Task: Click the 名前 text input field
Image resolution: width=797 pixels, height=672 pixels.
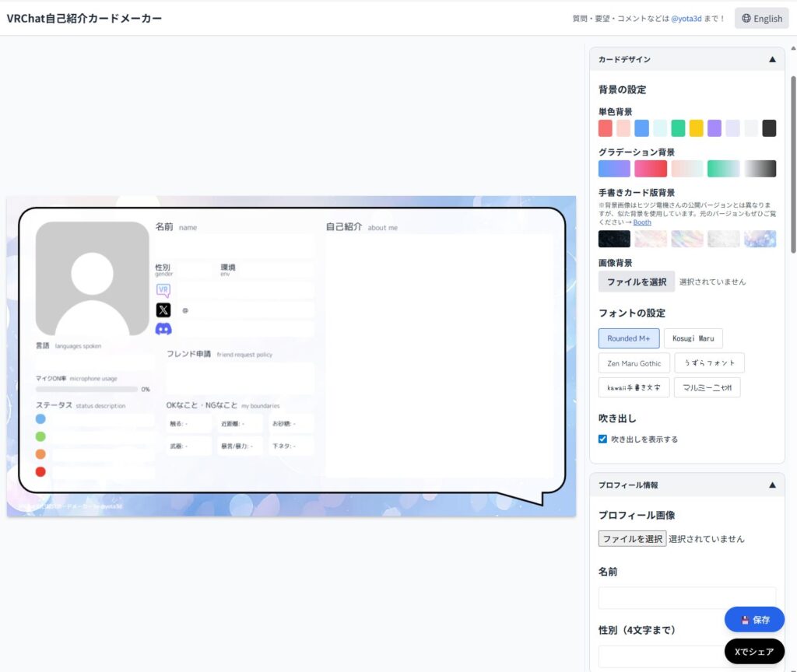Action: (686, 597)
